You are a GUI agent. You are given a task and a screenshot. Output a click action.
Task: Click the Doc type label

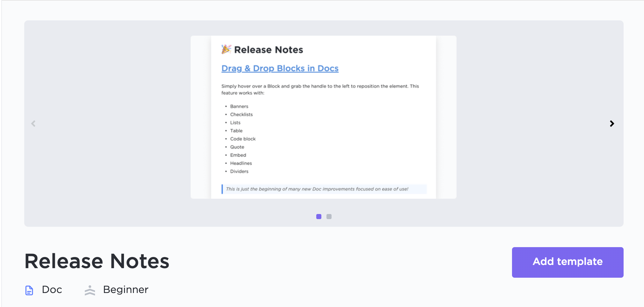pos(52,289)
